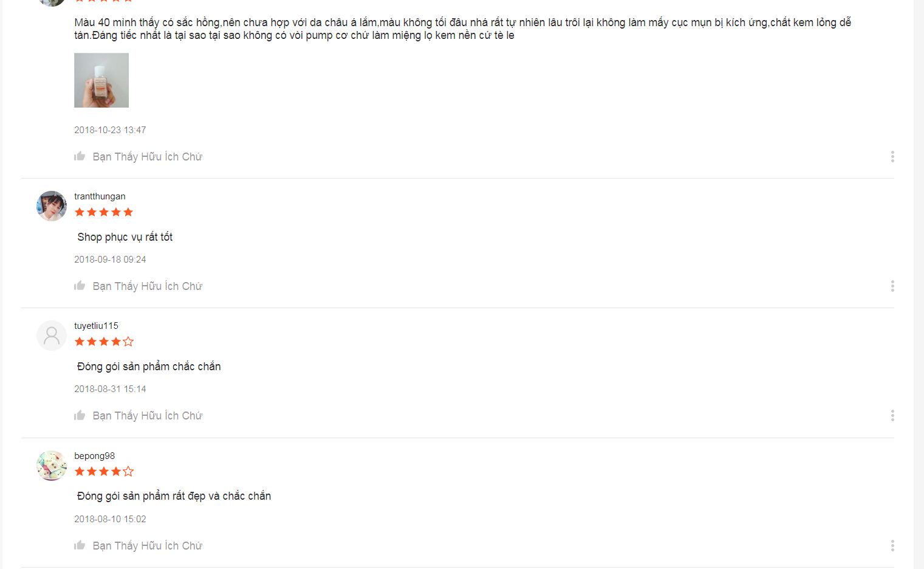Open the bepong98 username link

94,456
